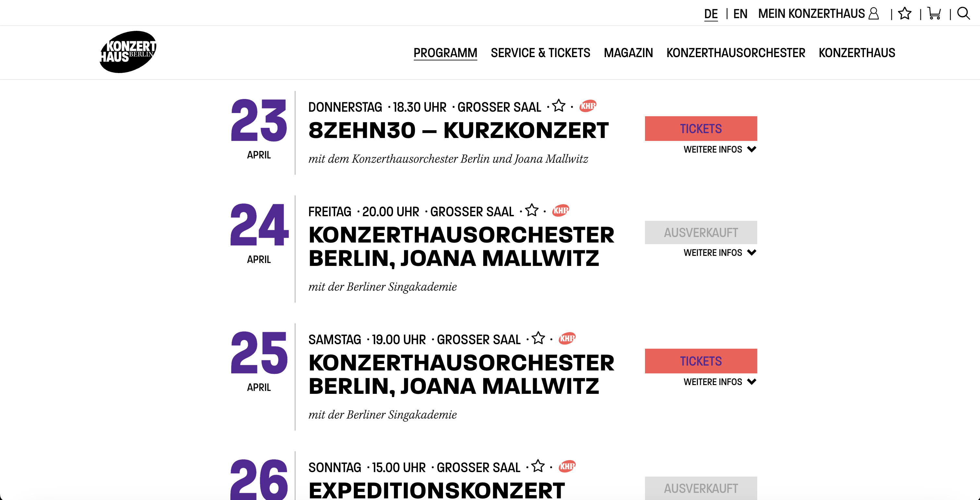This screenshot has width=980, height=500.
Task: Click the Mein Konzerthaus user icon
Action: pyautogui.click(x=874, y=14)
